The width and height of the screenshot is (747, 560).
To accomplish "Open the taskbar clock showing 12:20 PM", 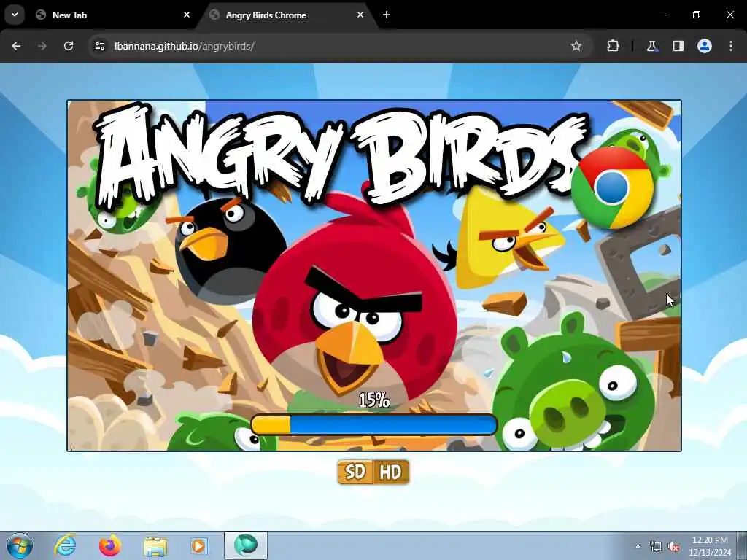I will tap(710, 546).
